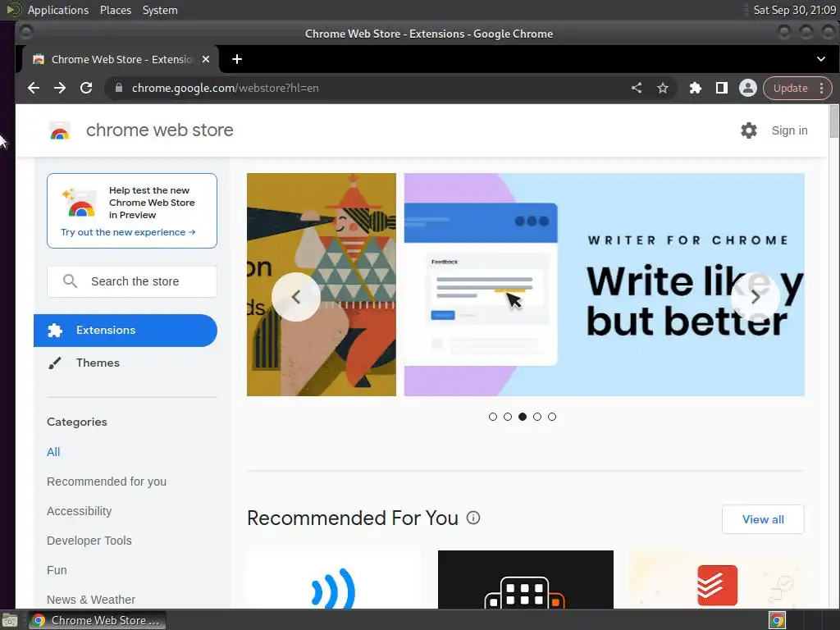The width and height of the screenshot is (840, 630).
Task: View site information via the lock icon
Action: pyautogui.click(x=119, y=88)
